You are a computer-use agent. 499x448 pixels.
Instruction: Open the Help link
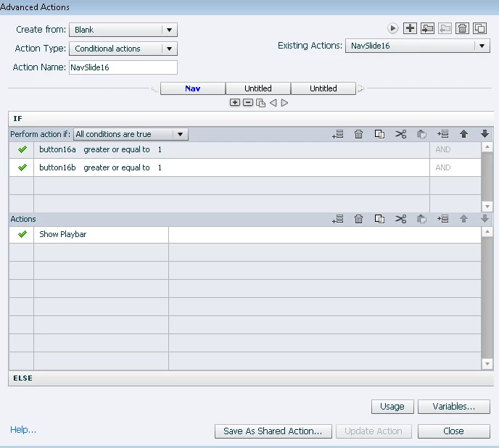point(23,430)
